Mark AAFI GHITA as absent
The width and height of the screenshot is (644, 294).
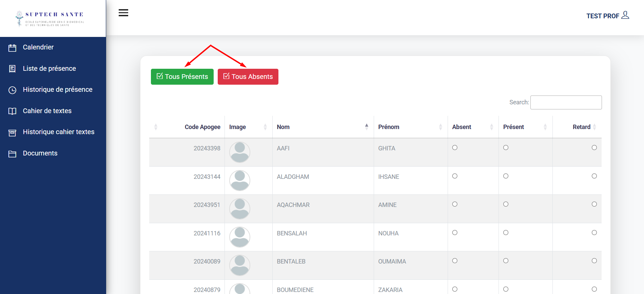point(455,148)
